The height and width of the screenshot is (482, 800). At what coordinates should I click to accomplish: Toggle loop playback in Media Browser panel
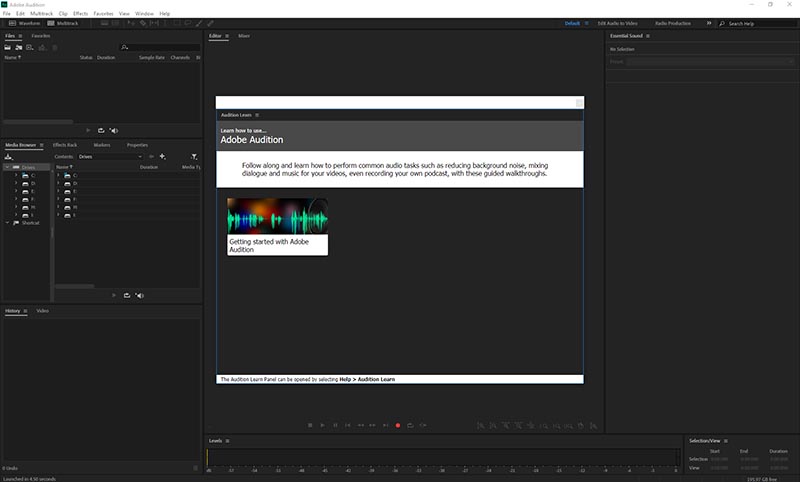[127, 295]
